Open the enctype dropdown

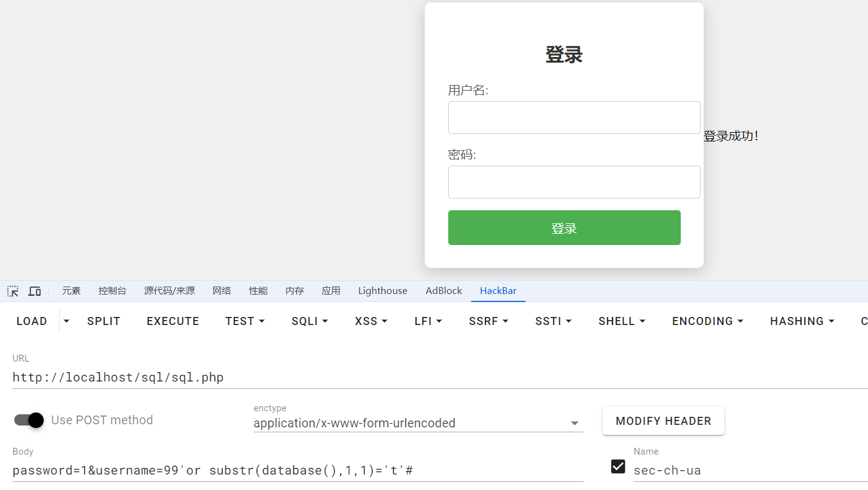coord(418,423)
